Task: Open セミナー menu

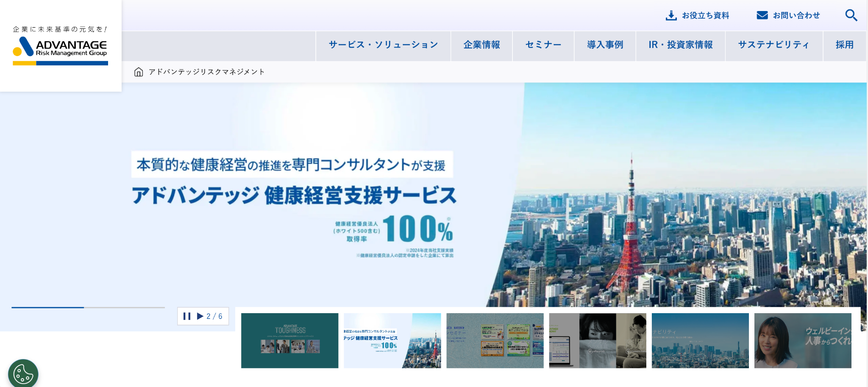Action: pos(543,45)
